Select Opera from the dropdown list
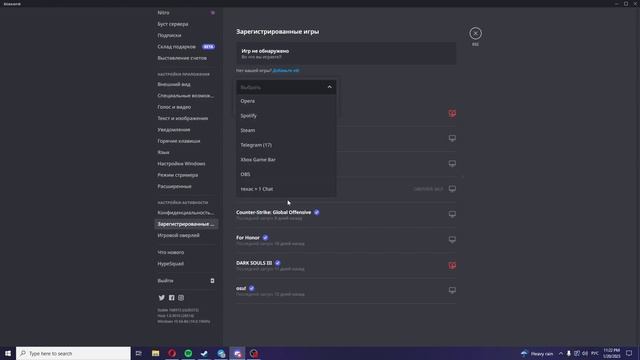 (x=286, y=101)
